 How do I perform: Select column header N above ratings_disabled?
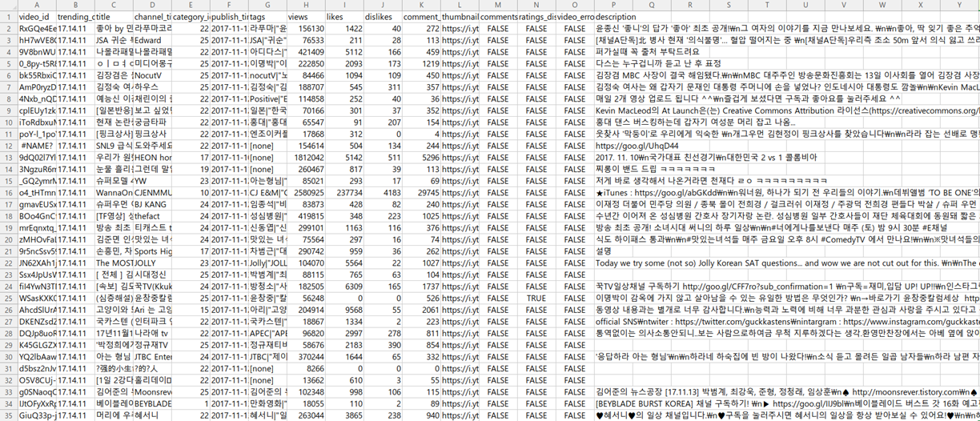coord(537,5)
